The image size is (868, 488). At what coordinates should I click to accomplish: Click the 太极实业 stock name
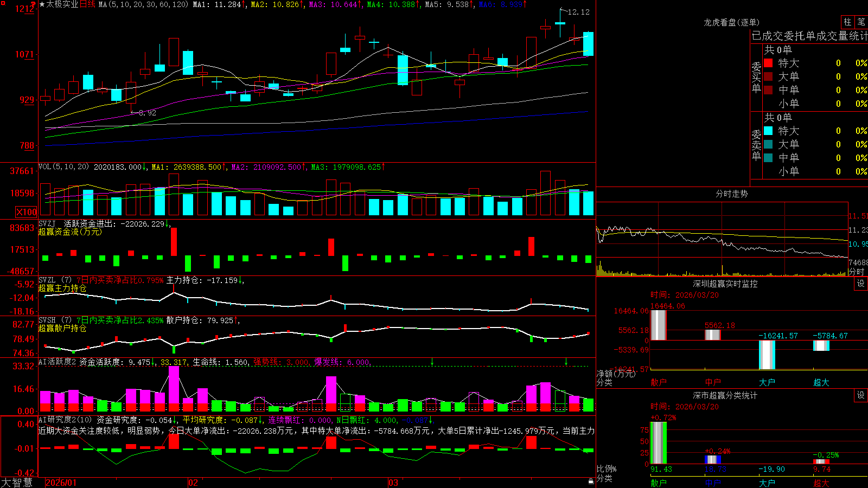point(62,4)
